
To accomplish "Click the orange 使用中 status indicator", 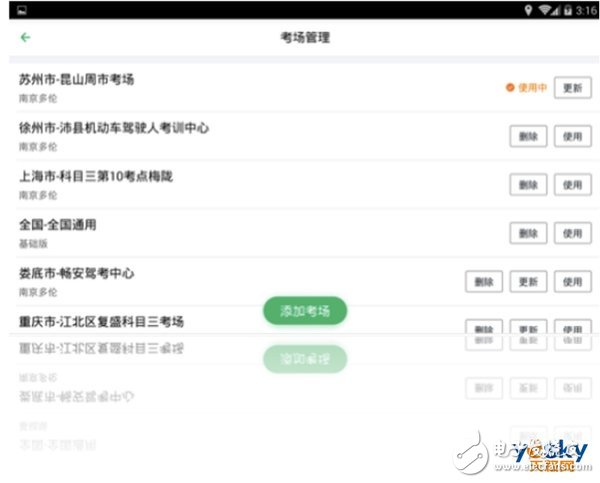I will coord(526,87).
